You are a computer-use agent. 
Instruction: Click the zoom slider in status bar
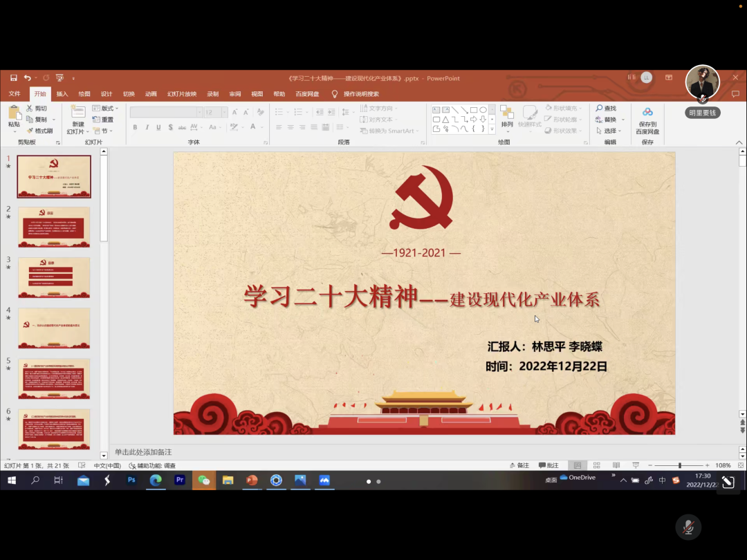coord(680,465)
